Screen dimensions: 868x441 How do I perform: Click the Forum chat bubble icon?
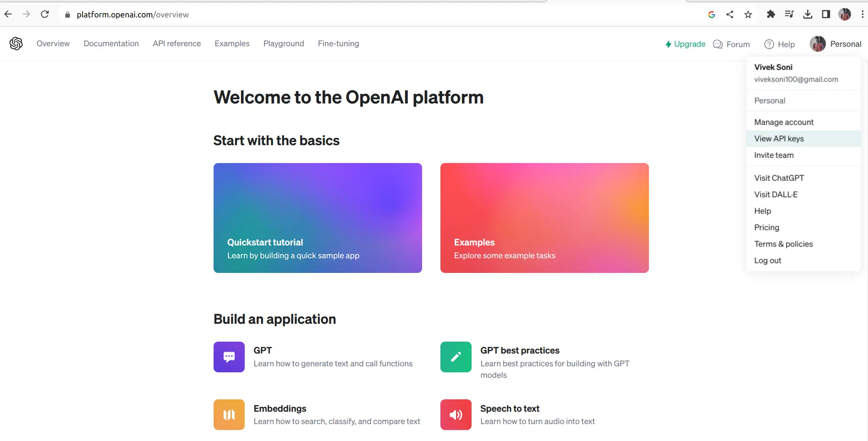(718, 44)
